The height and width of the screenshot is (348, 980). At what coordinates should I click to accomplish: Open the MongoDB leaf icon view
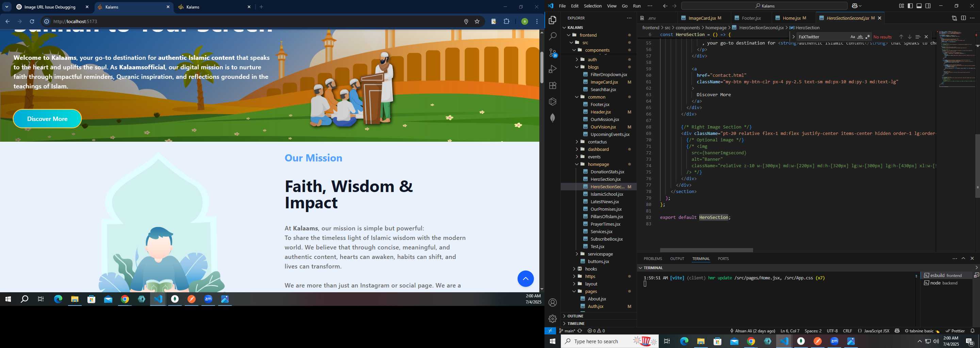point(552,118)
